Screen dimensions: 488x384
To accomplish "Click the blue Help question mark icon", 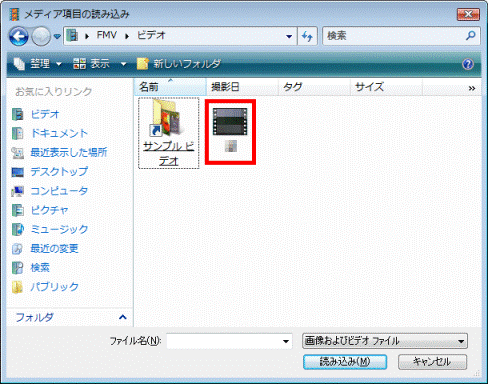I will [468, 64].
